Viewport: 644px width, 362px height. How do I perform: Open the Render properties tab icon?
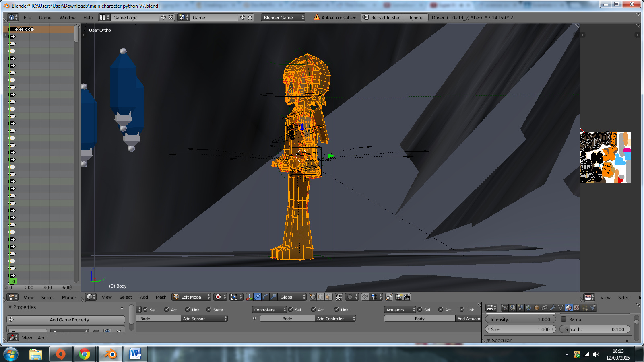coord(505,308)
